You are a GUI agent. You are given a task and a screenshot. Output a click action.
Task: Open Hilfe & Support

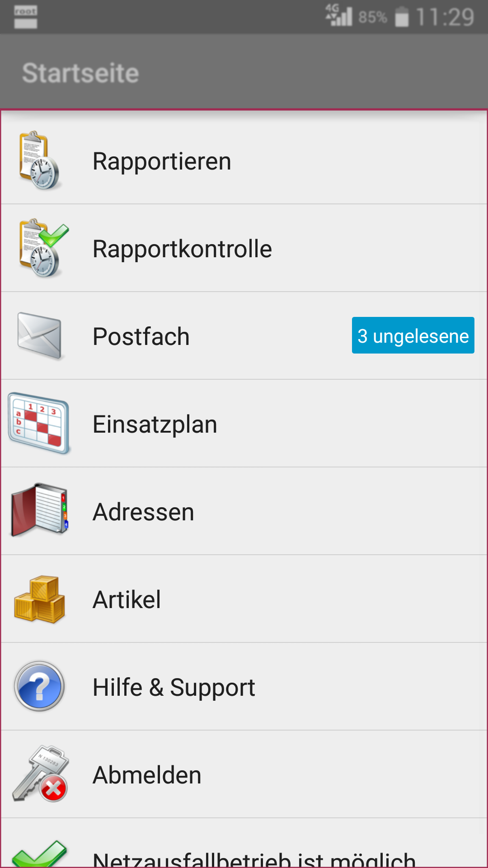(x=244, y=687)
